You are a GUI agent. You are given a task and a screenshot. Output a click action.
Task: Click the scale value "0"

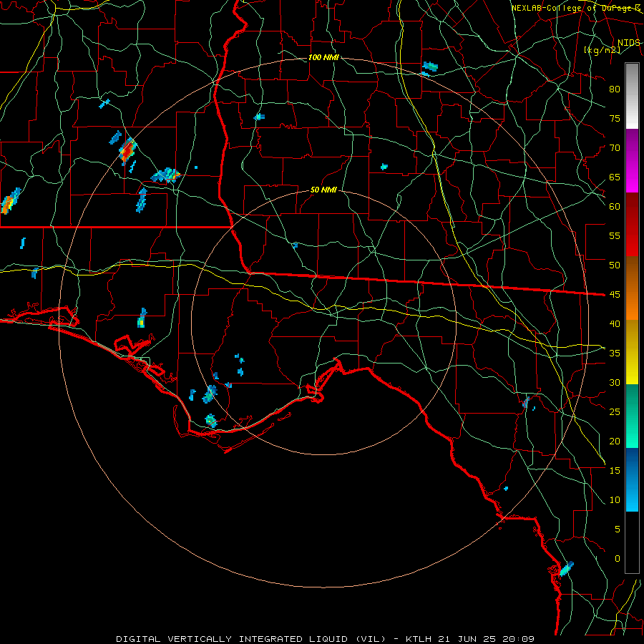coord(618,559)
